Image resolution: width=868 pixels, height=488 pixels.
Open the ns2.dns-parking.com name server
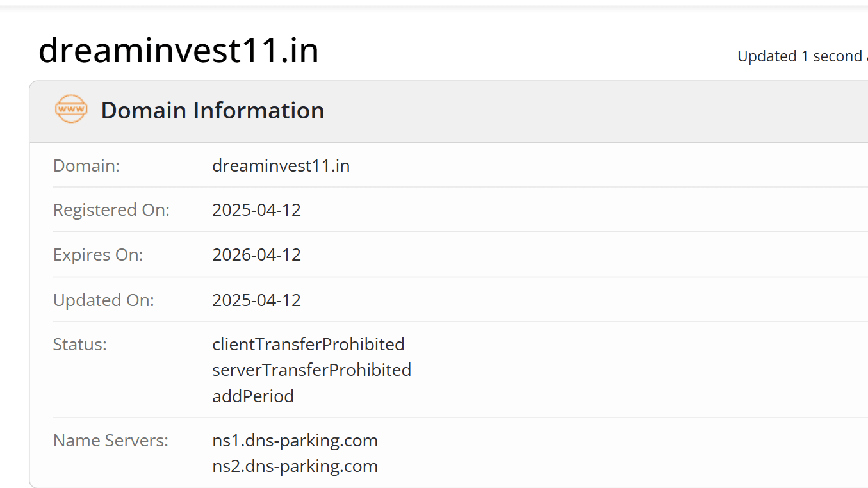pyautogui.click(x=295, y=466)
